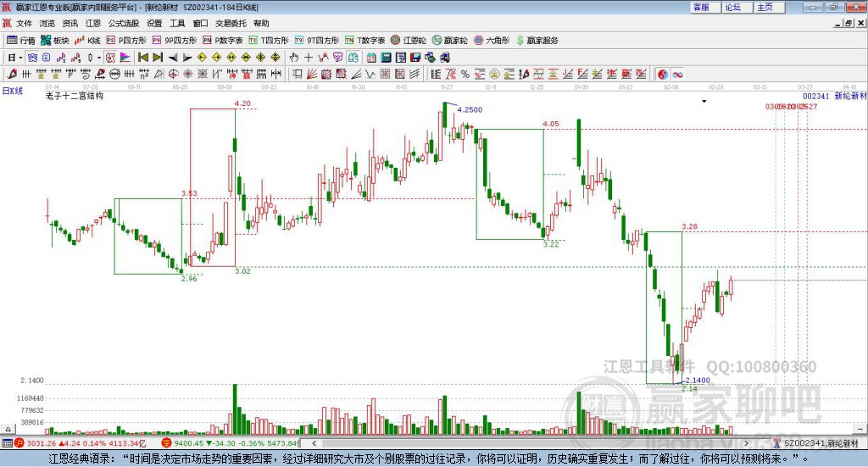Open the T四方形 tool
Screen dimensions: 868x467
click(269, 41)
